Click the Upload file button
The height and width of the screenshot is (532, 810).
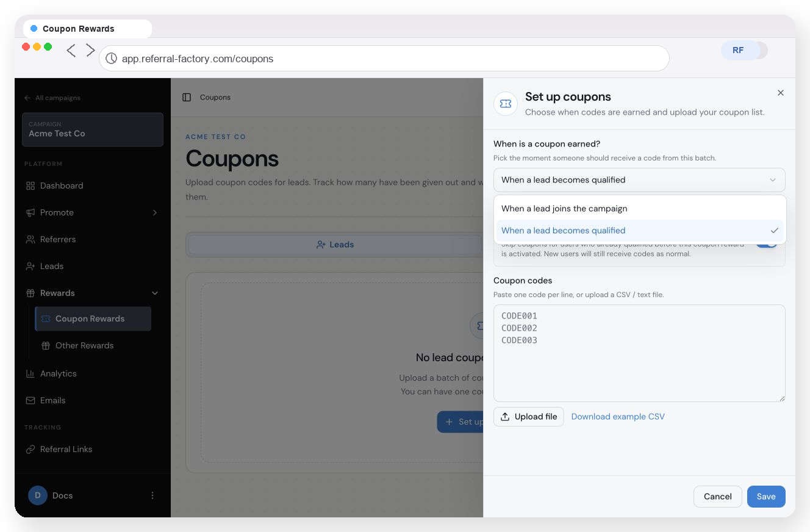pos(529,417)
